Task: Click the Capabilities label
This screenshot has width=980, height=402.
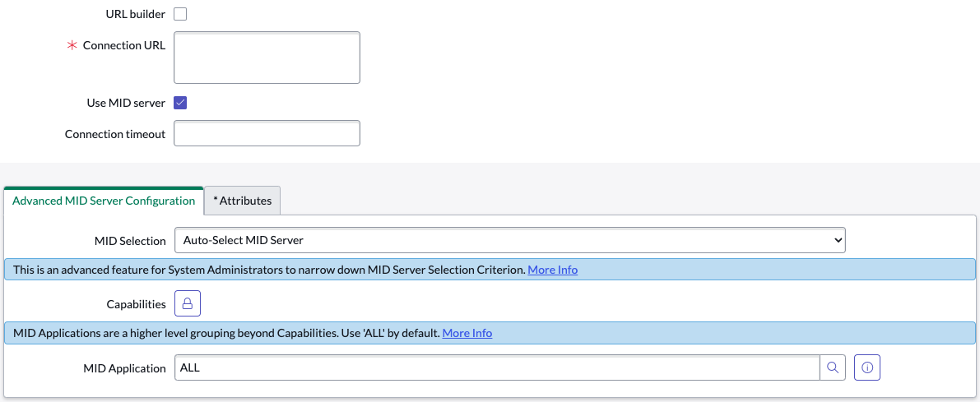Action: coord(137,304)
